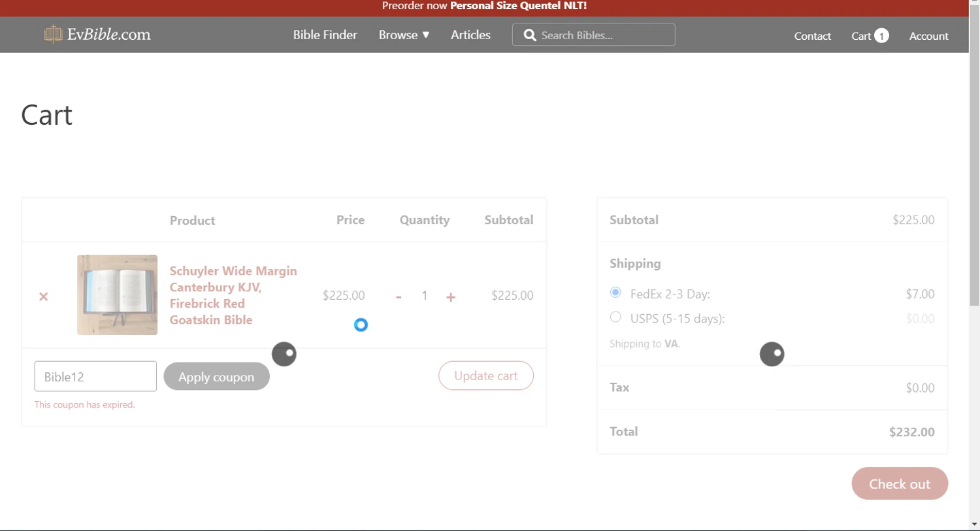Screen dimensions: 980x531
Task: Open the Account page
Action: click(x=929, y=36)
